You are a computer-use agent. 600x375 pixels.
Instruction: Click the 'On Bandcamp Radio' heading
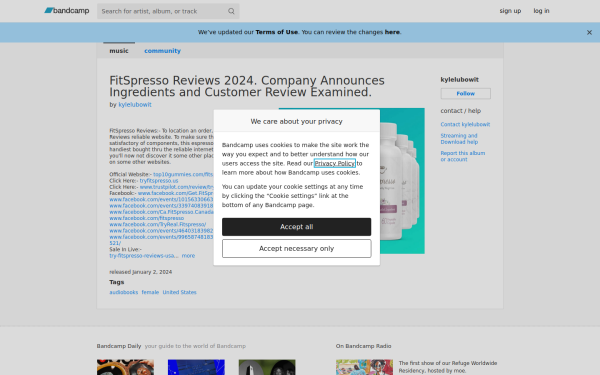click(x=364, y=346)
